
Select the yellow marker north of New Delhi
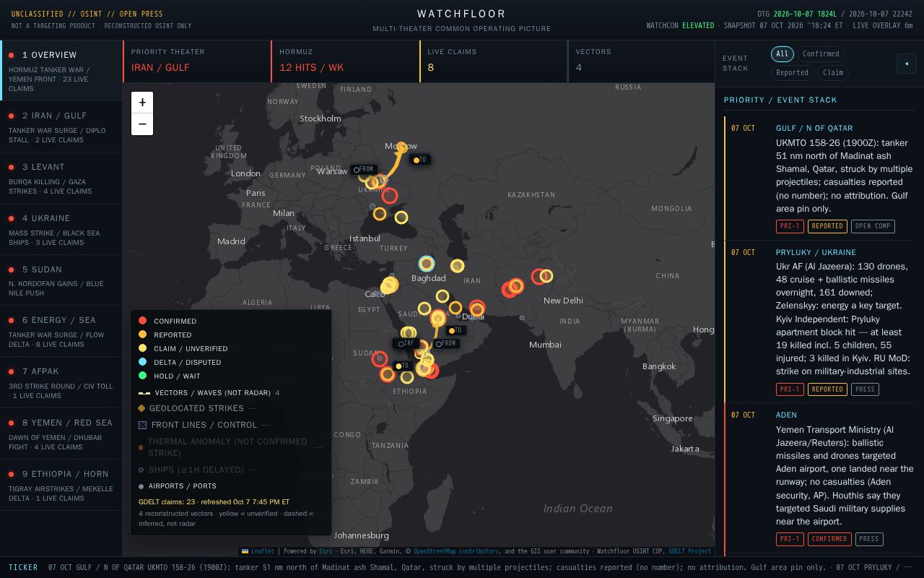coord(546,276)
